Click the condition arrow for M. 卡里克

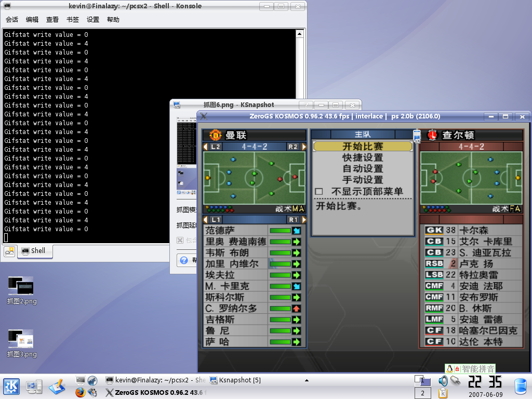(x=296, y=286)
